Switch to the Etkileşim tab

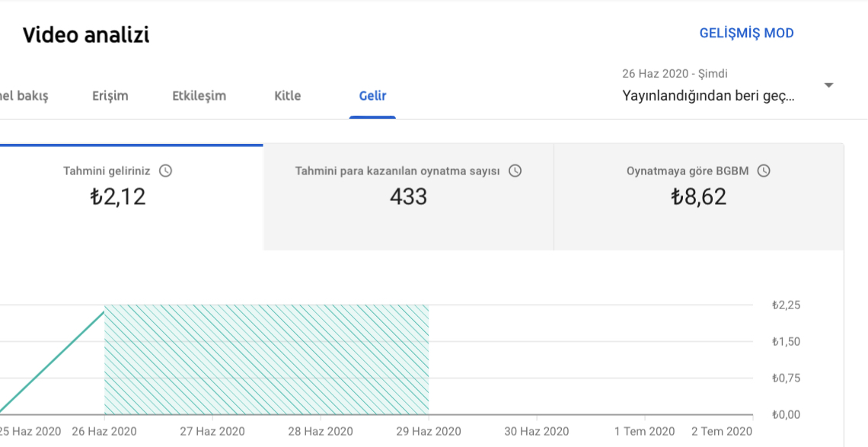(199, 96)
